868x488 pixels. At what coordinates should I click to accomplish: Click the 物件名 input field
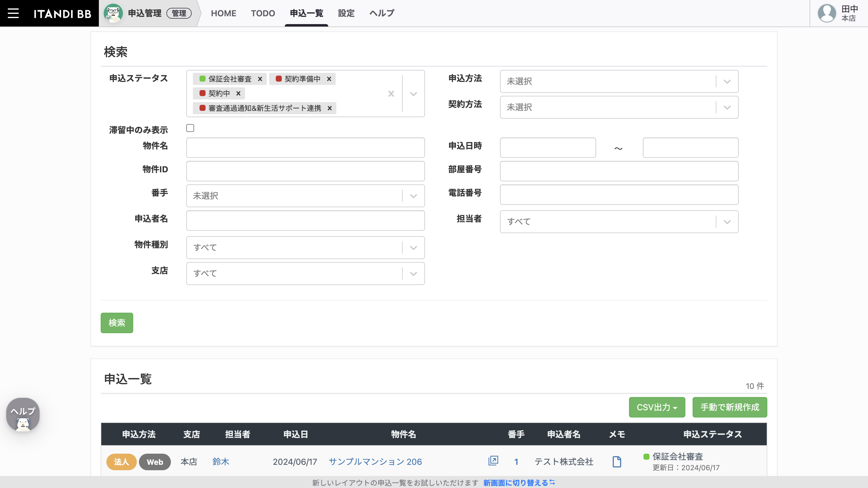point(305,148)
